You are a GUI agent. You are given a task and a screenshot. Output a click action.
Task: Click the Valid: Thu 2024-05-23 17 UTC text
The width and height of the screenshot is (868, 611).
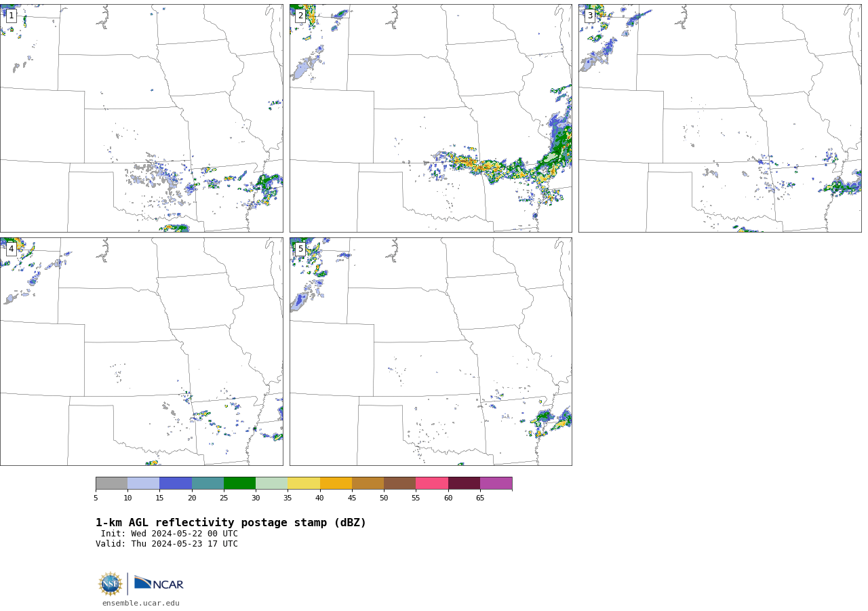[x=167, y=544]
